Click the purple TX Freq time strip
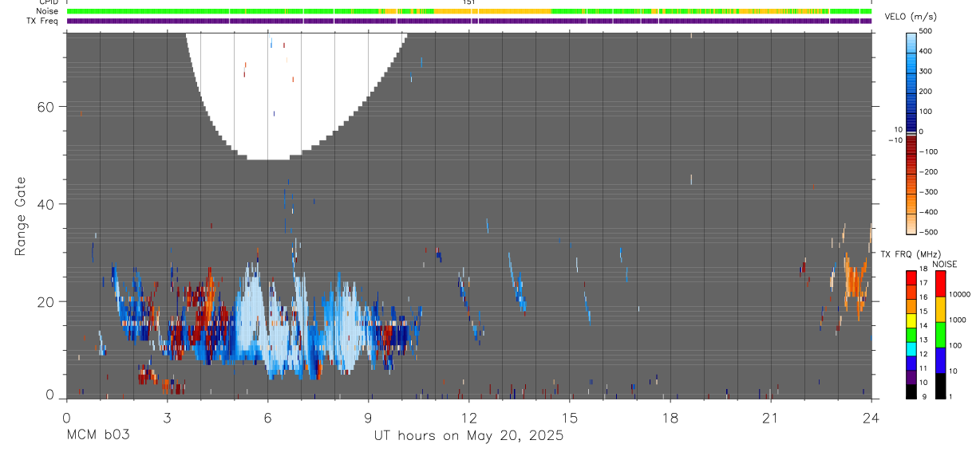 click(469, 21)
